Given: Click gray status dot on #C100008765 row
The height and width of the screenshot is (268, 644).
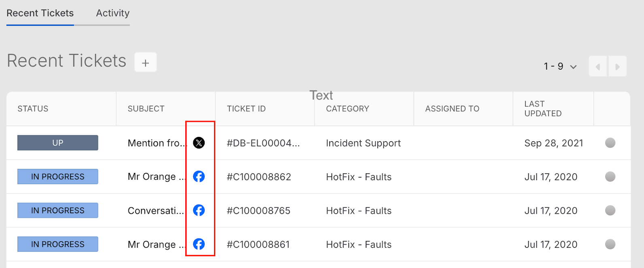Looking at the screenshot, I should coord(610,211).
